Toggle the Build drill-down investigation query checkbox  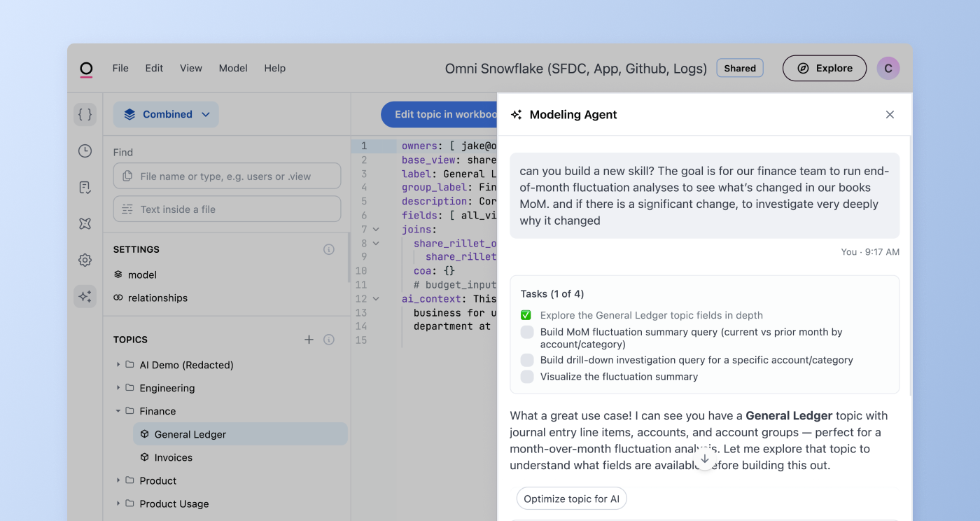527,360
